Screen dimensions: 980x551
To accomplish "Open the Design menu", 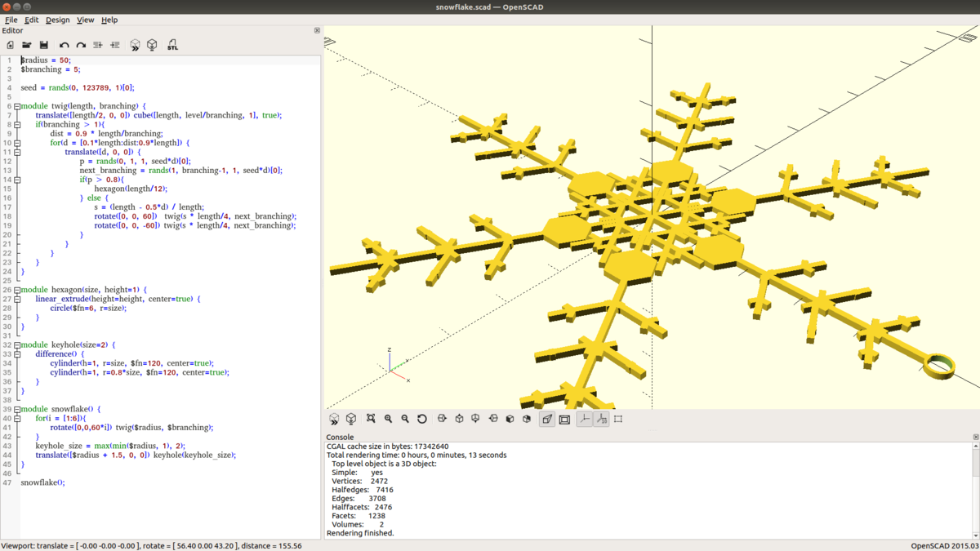I will pyautogui.click(x=57, y=20).
